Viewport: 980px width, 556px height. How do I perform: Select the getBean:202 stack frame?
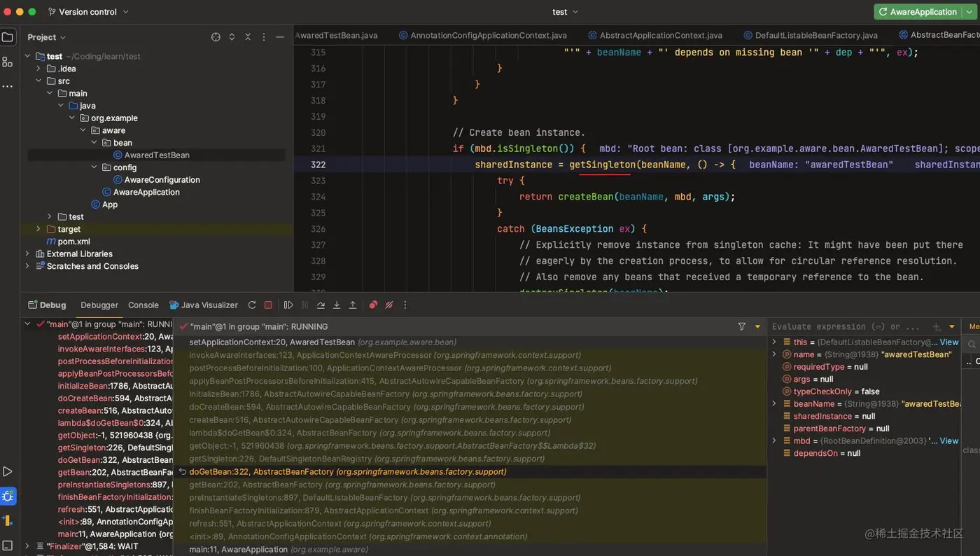click(x=470, y=485)
